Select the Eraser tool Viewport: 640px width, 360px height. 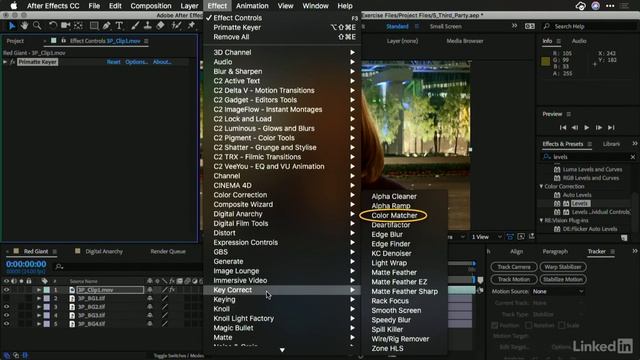coord(160,26)
